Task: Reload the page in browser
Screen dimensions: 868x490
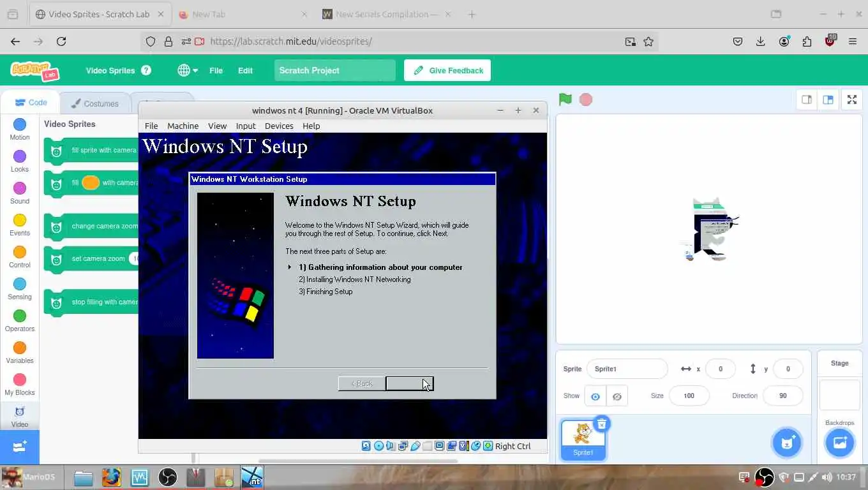Action: (61, 41)
